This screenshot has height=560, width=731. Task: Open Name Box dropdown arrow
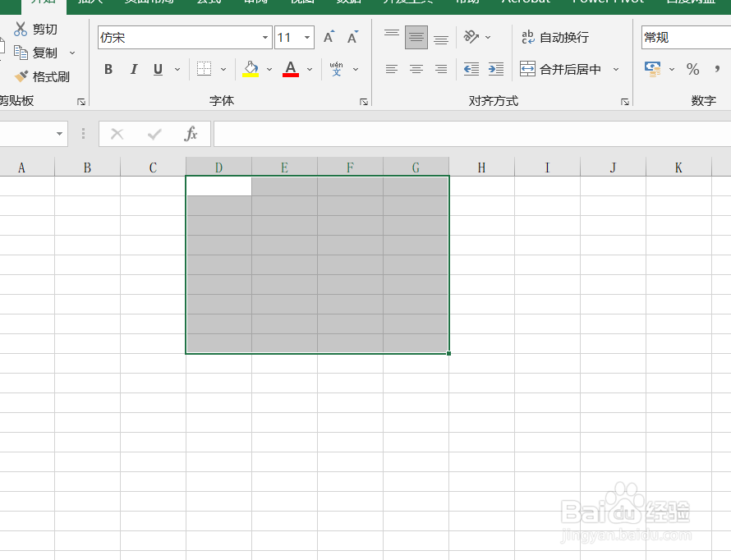point(59,134)
